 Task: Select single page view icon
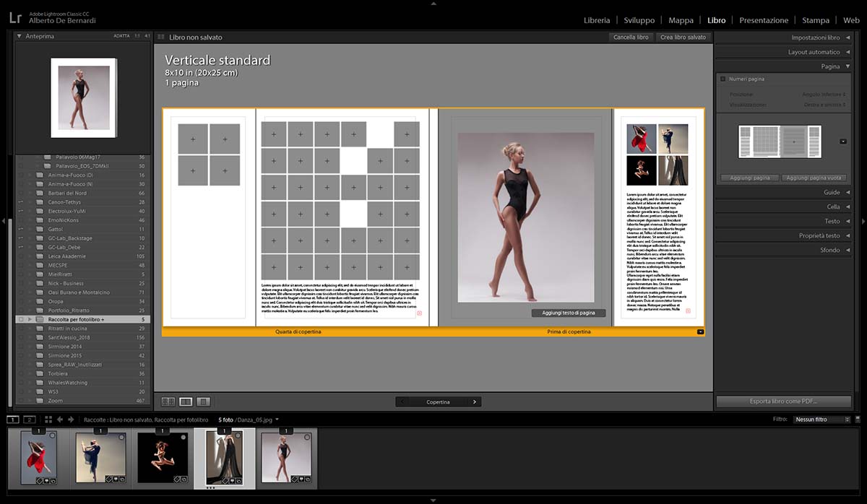tap(203, 401)
